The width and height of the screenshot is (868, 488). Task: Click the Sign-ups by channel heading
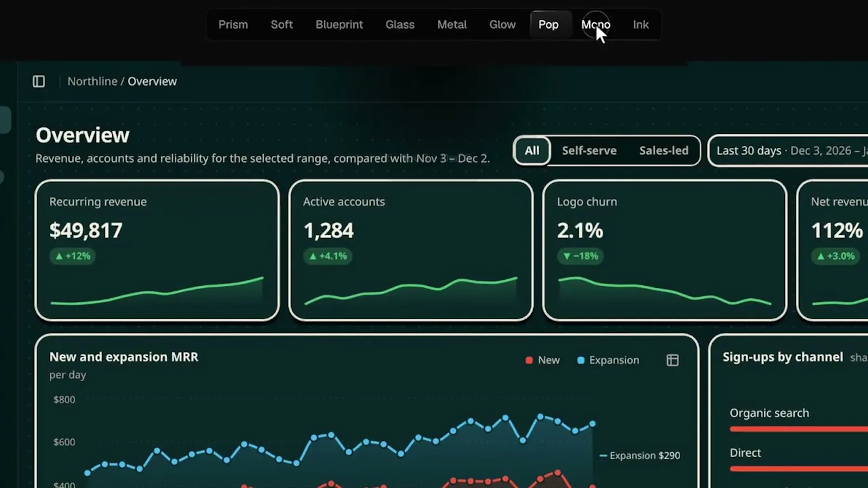coord(783,357)
